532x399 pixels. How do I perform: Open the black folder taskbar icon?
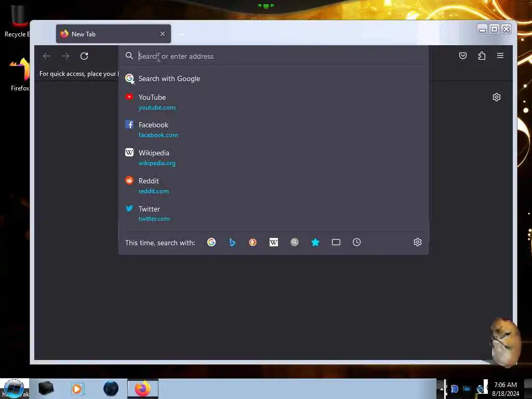(46, 389)
